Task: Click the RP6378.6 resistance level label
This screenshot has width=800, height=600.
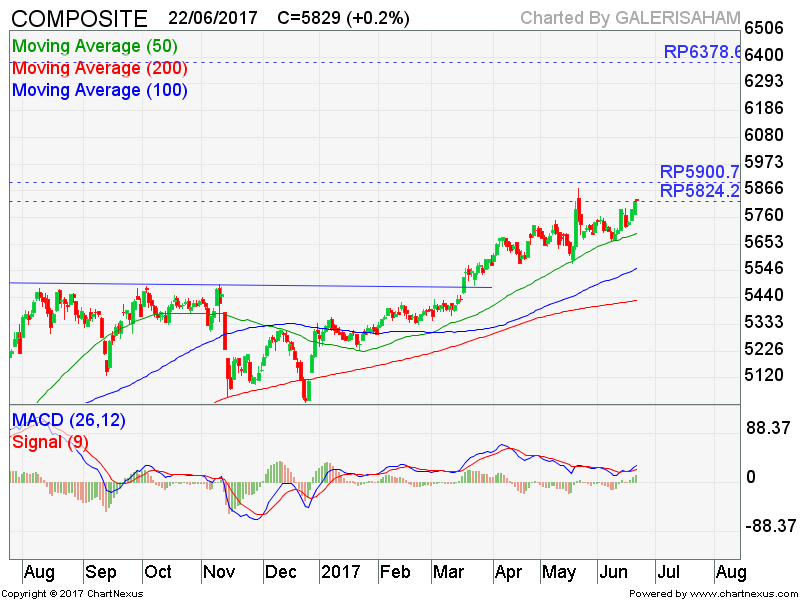Action: 701,52
